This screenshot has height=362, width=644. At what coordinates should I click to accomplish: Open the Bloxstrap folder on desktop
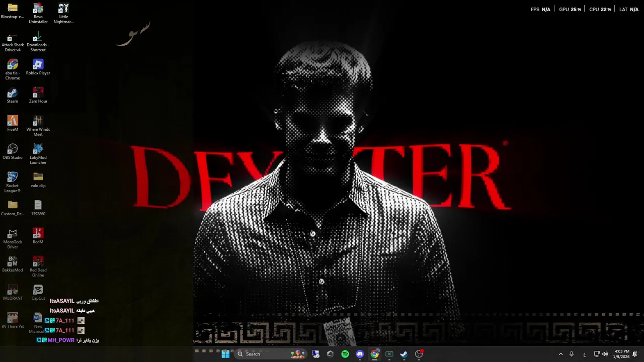click(x=13, y=11)
